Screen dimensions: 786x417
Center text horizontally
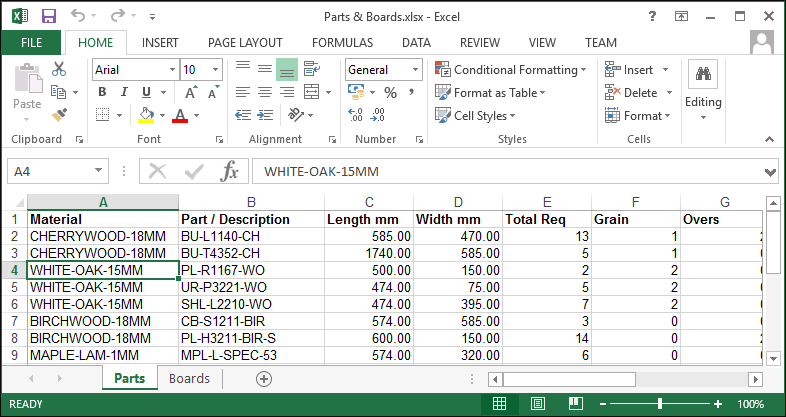click(265, 92)
